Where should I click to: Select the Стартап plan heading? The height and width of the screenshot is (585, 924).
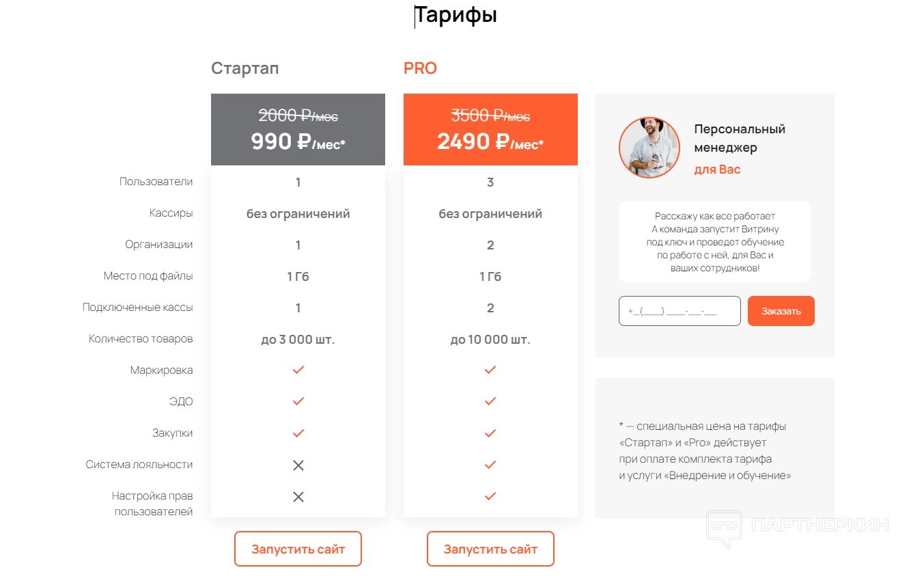coord(244,68)
